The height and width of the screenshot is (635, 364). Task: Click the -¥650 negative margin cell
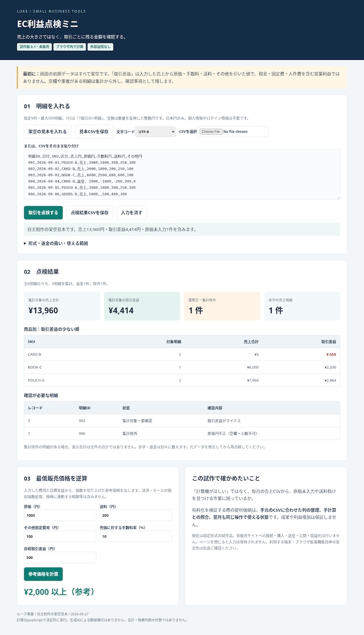331,354
